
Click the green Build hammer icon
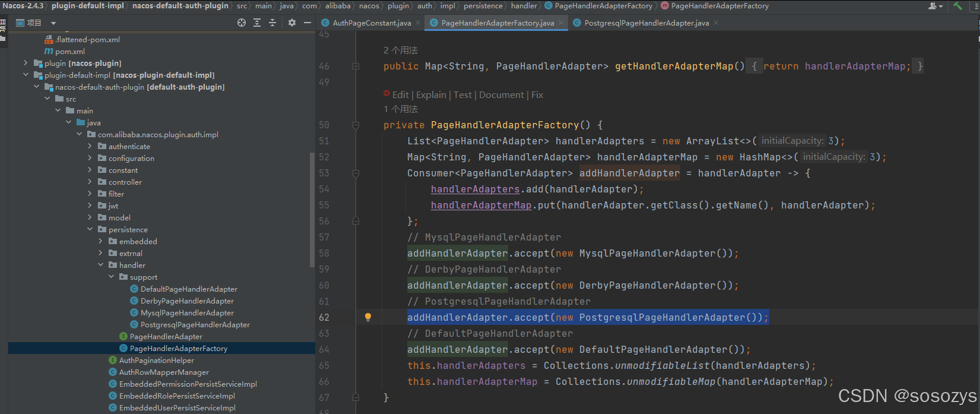tap(958, 6)
